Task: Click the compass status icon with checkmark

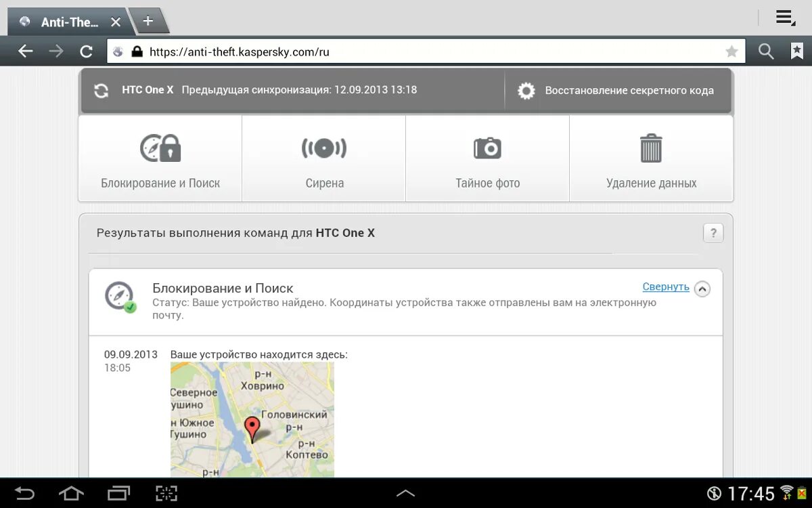Action: 120,297
